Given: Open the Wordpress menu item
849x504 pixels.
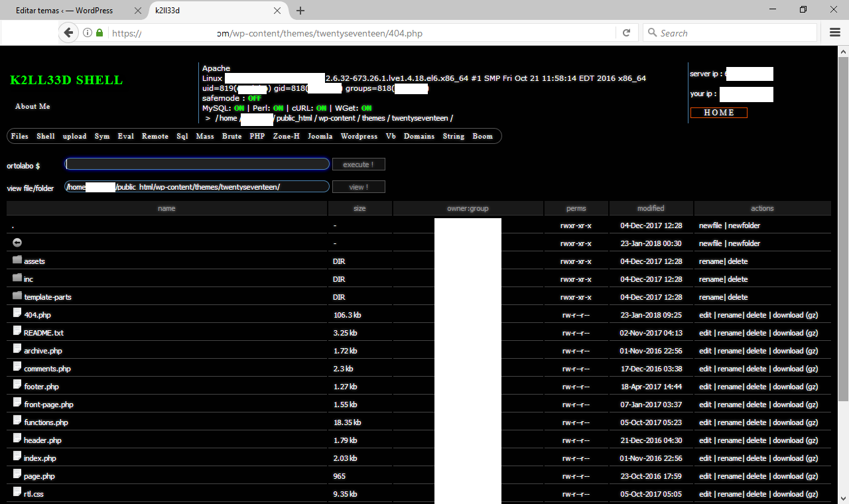Looking at the screenshot, I should pyautogui.click(x=359, y=136).
